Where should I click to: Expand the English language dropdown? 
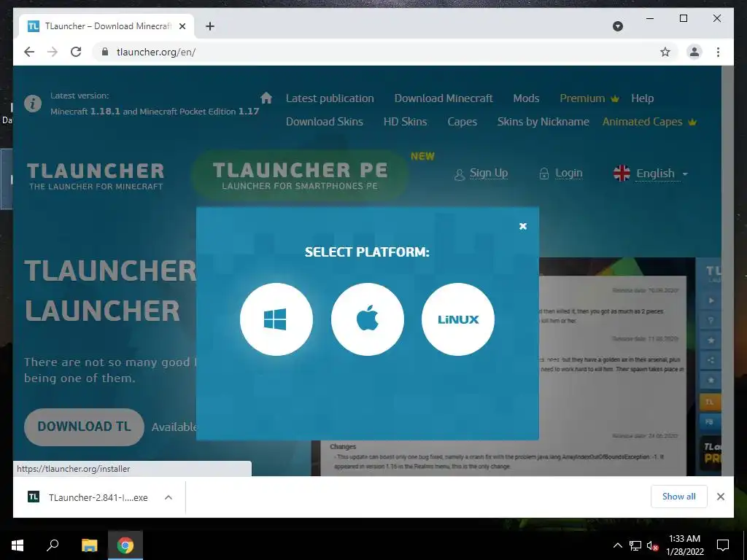pos(662,174)
